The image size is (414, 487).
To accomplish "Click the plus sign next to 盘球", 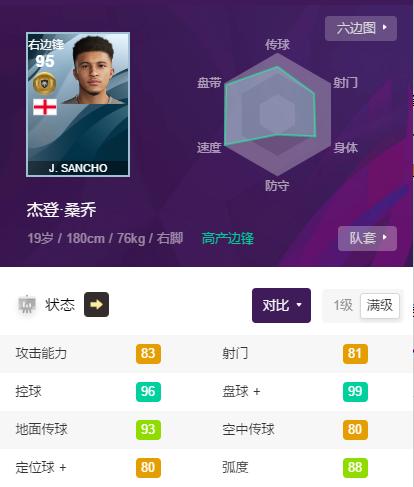I will coord(256,391).
